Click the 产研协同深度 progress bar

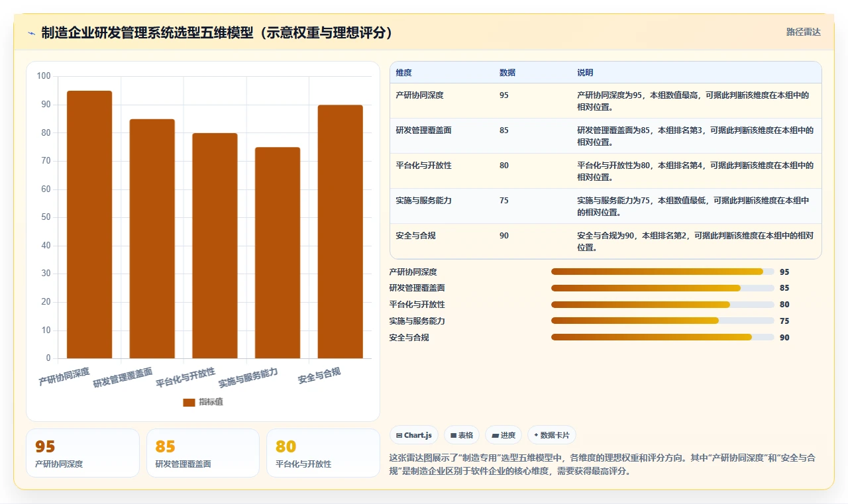pyautogui.click(x=662, y=272)
